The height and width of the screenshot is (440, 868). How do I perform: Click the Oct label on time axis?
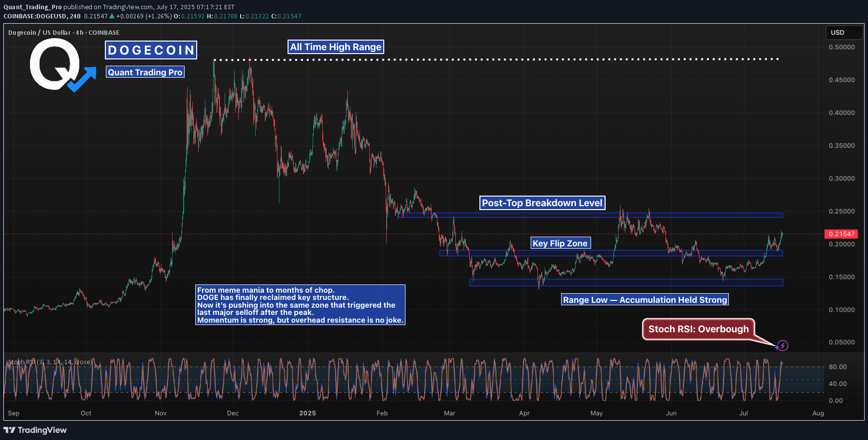86,413
